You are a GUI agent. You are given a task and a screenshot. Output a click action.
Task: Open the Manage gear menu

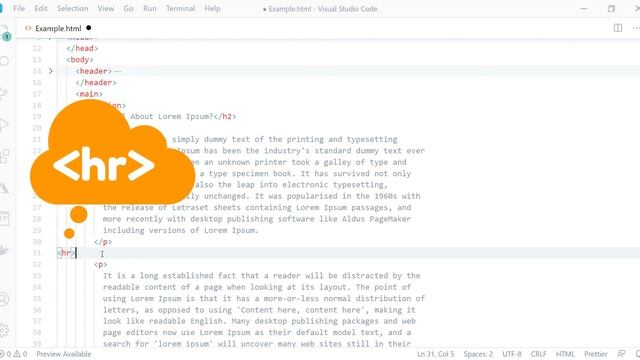tap(4, 330)
